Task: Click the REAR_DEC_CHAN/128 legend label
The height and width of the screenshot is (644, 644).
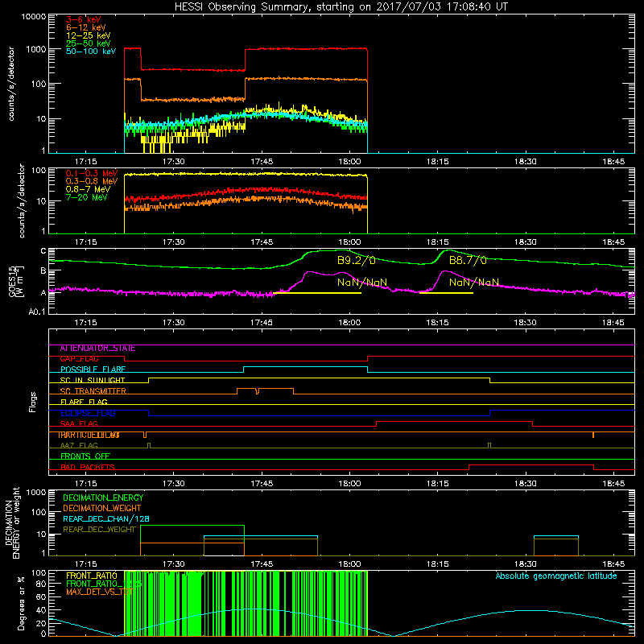Action: coord(106,519)
